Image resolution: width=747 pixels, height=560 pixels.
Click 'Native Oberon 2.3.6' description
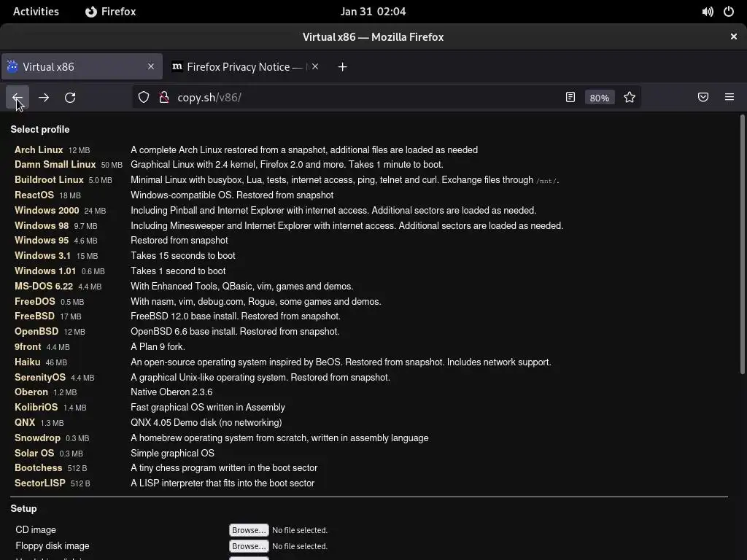pyautogui.click(x=171, y=392)
